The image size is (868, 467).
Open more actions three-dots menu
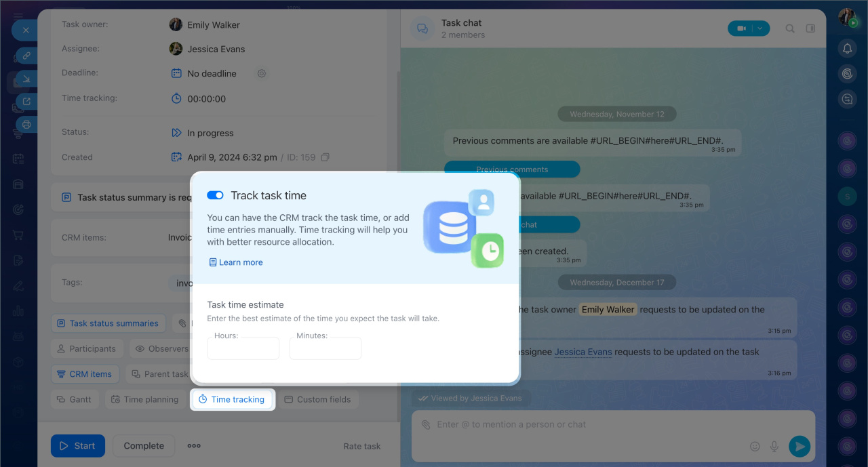194,446
